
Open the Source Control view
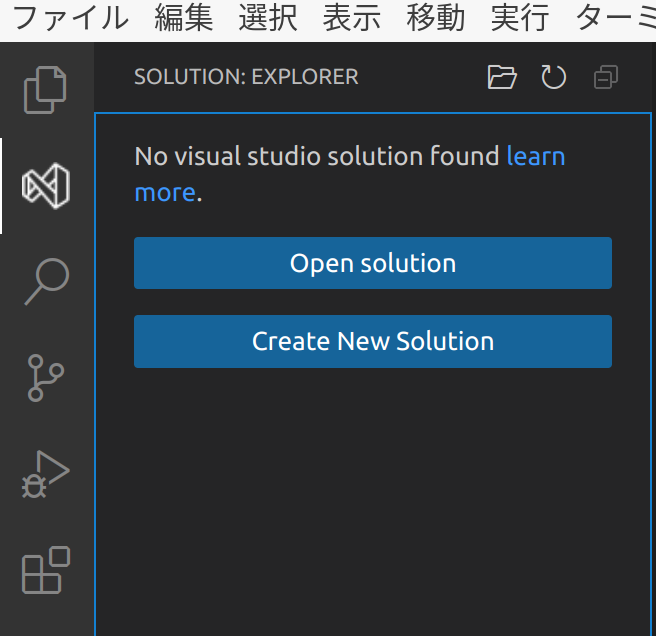coord(46,378)
